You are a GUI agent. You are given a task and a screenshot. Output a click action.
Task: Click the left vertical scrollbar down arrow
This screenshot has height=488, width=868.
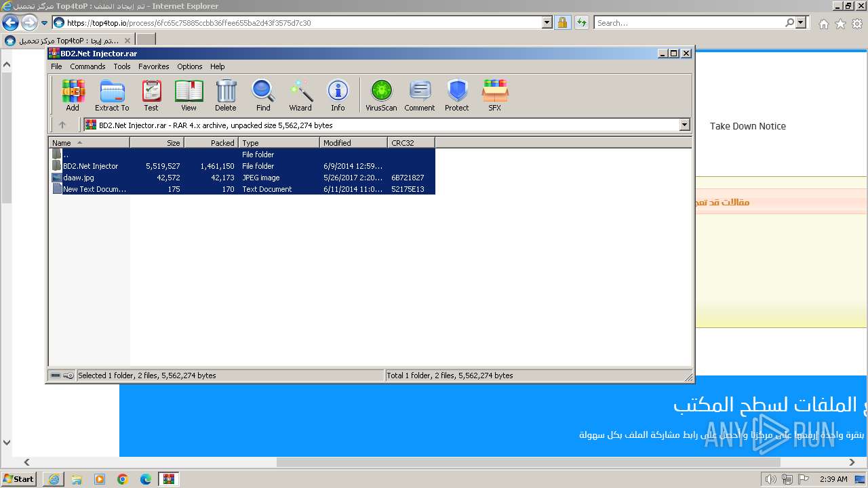click(x=7, y=443)
